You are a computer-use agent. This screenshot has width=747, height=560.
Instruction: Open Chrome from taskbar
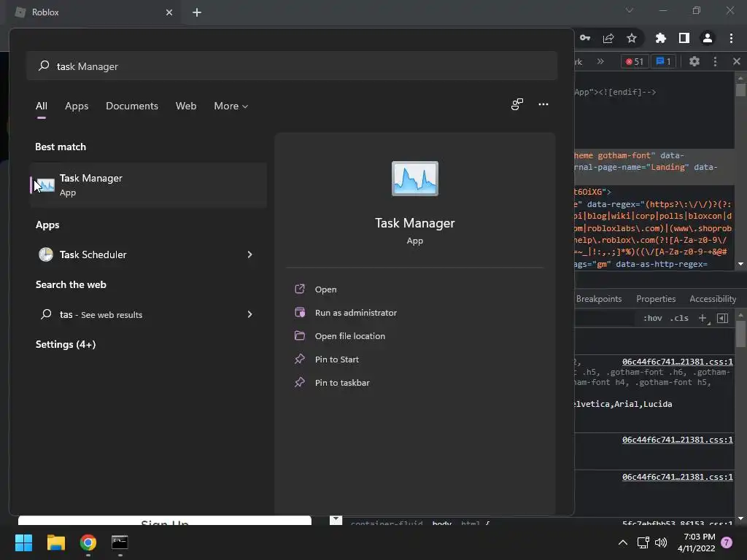pyautogui.click(x=88, y=542)
